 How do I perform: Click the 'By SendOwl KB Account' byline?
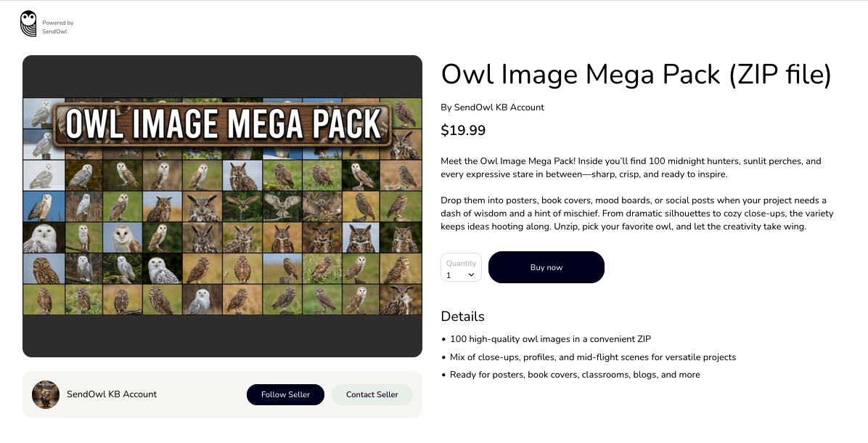click(x=492, y=107)
